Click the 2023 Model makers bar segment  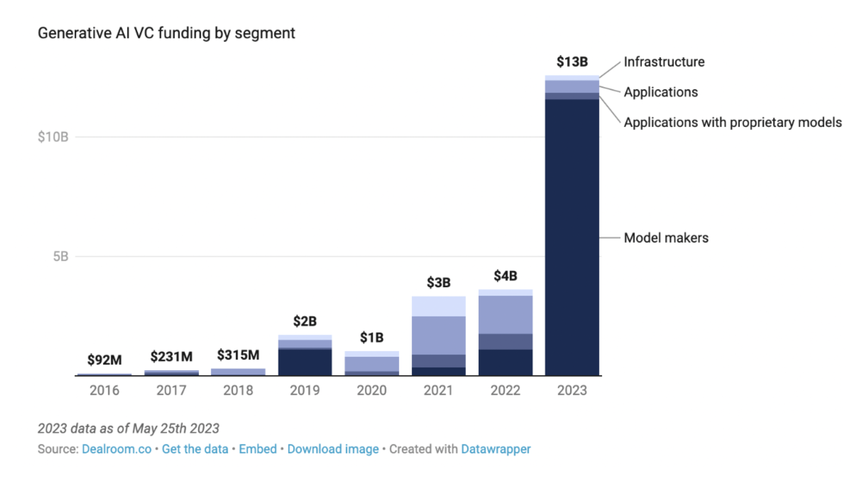[571, 237]
